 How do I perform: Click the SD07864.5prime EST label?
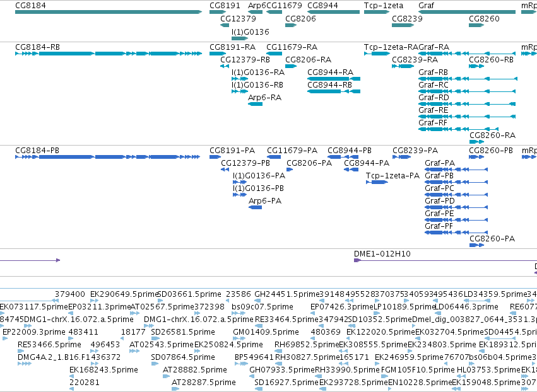tap(183, 357)
